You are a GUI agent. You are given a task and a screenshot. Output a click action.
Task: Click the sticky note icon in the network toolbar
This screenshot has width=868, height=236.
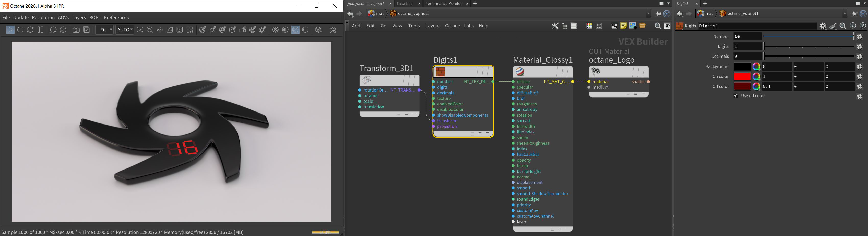pos(623,26)
